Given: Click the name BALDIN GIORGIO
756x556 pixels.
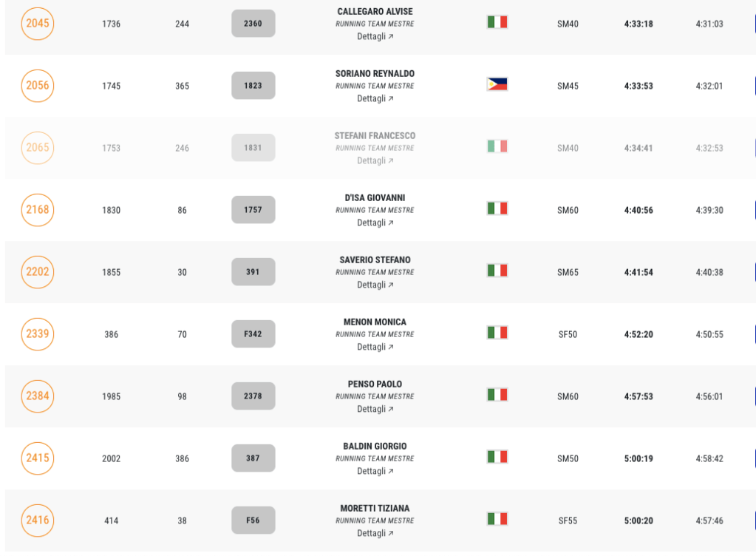Looking at the screenshot, I should click(375, 447).
